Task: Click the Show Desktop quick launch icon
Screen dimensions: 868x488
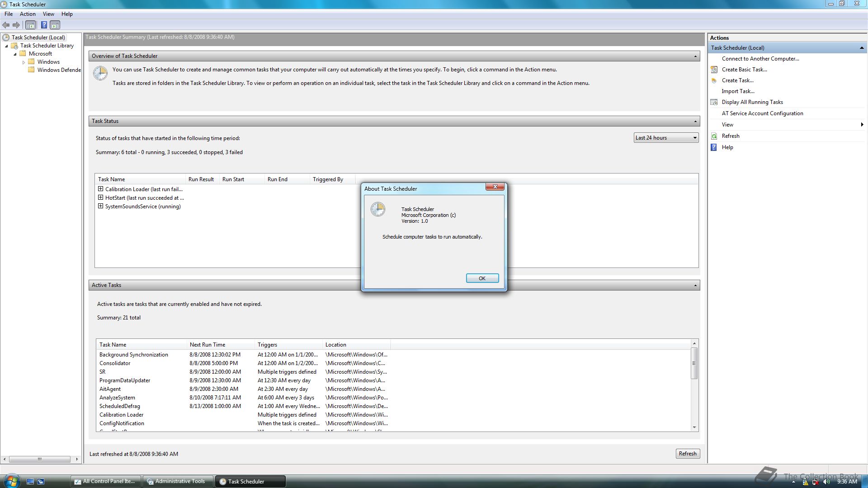Action: 30,482
